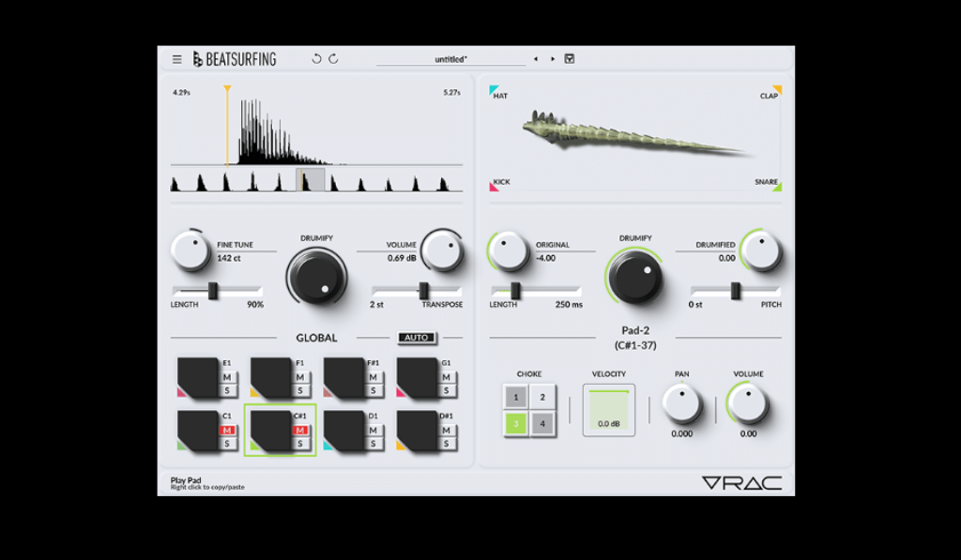The width and height of the screenshot is (961, 560).
Task: Mute the E1 pad
Action: [x=227, y=377]
